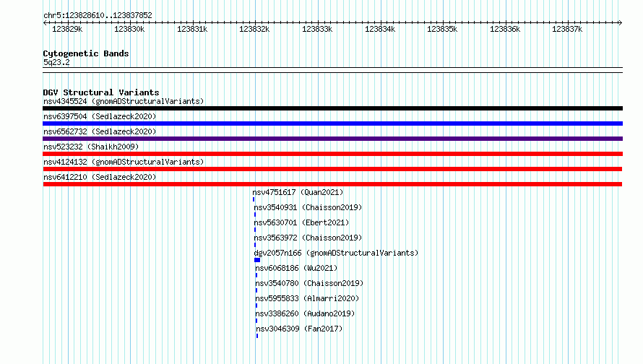Image resolution: width=643 pixels, height=364 pixels.
Task: Open the nsv5630701 (Ebert2021) variant
Action: [x=301, y=222]
